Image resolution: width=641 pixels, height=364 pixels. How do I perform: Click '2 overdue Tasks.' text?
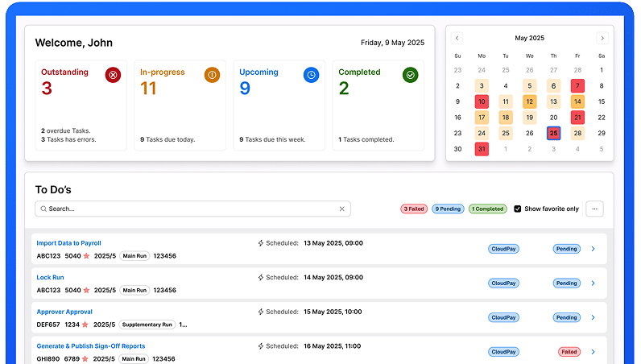(x=66, y=131)
